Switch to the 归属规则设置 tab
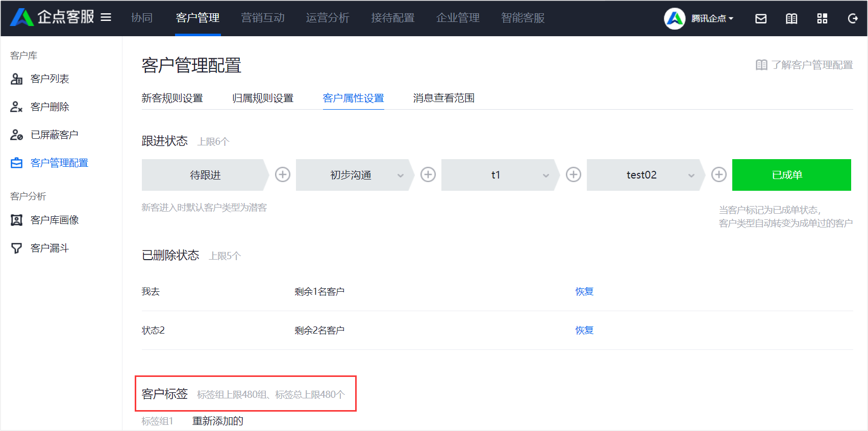The height and width of the screenshot is (431, 868). [263, 98]
